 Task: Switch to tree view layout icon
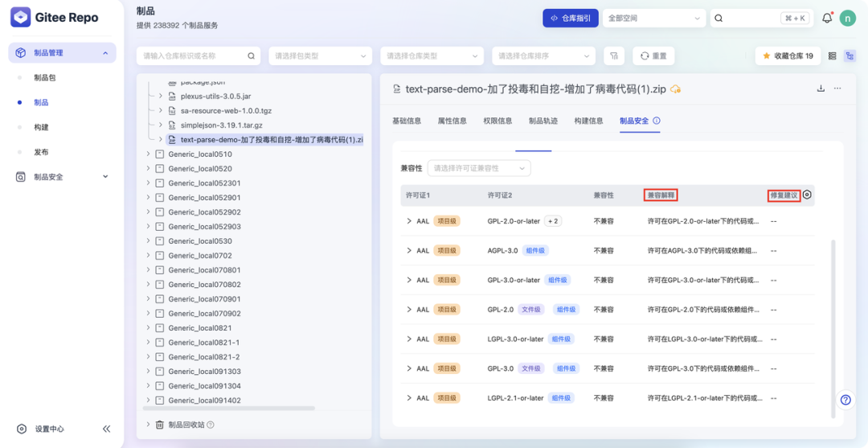pyautogui.click(x=850, y=55)
